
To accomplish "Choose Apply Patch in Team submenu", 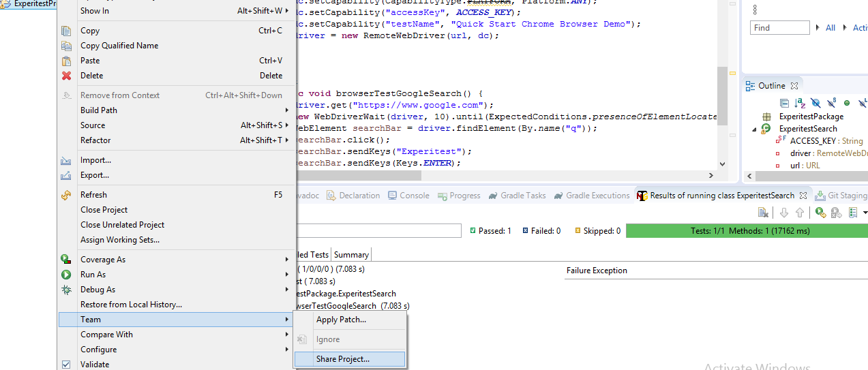I will coord(349,320).
